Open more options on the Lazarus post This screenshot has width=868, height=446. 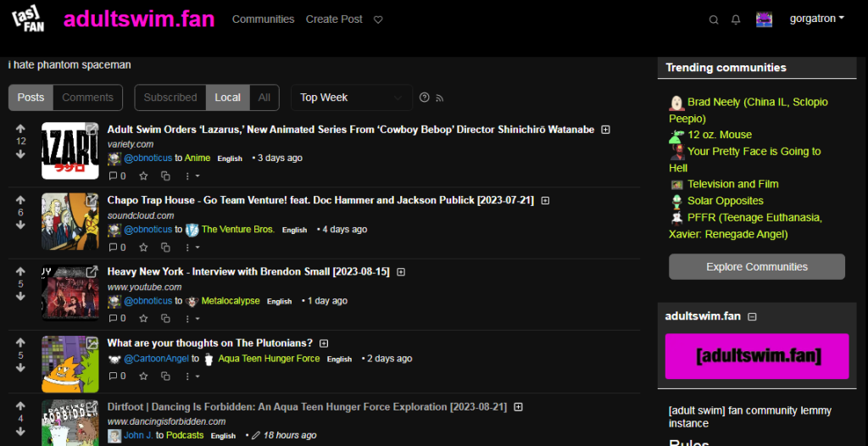click(x=192, y=176)
